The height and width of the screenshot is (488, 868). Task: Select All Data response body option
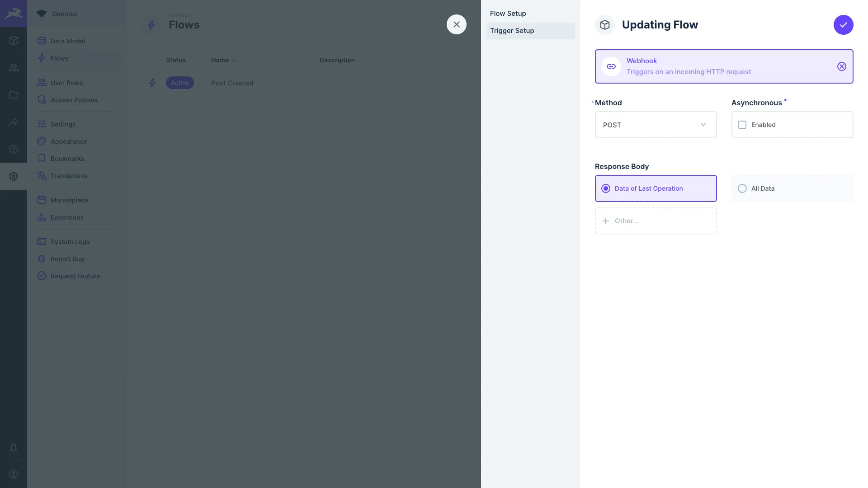[742, 188]
